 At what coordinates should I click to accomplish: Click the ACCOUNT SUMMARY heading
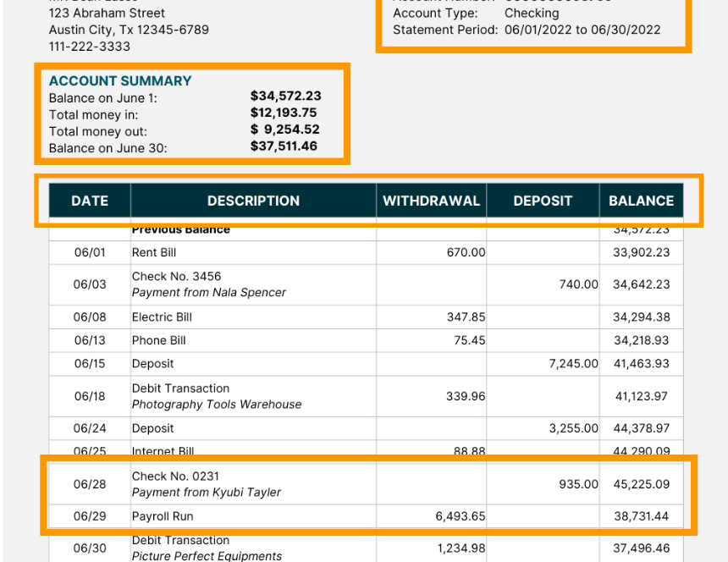120,81
